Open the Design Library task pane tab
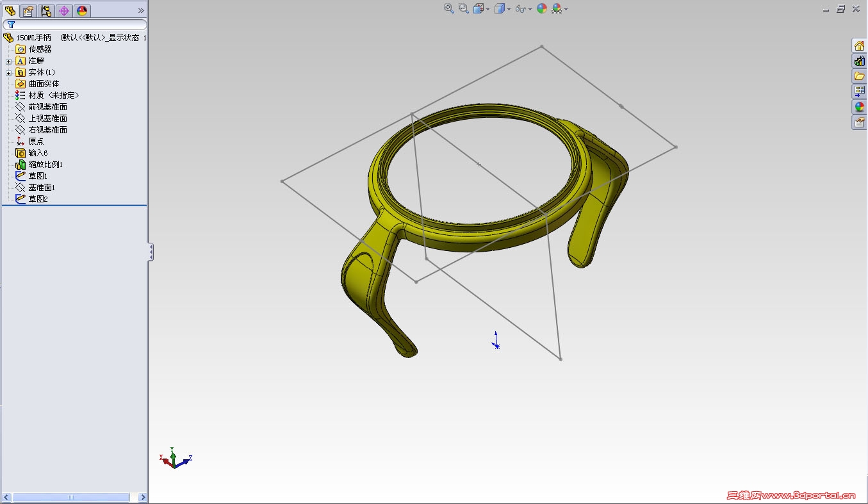Image resolution: width=868 pixels, height=504 pixels. [x=859, y=61]
